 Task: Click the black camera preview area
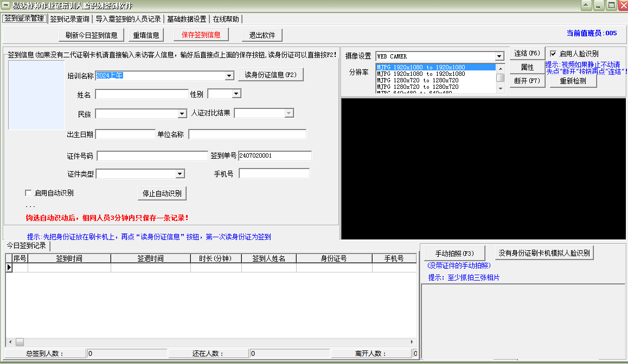pos(484,169)
